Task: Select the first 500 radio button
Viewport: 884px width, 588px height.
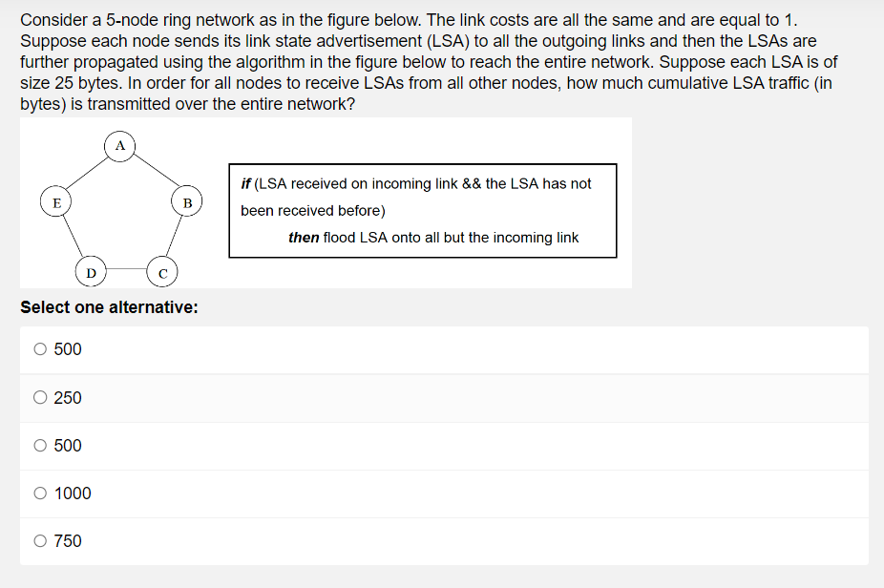Action: click(x=40, y=349)
